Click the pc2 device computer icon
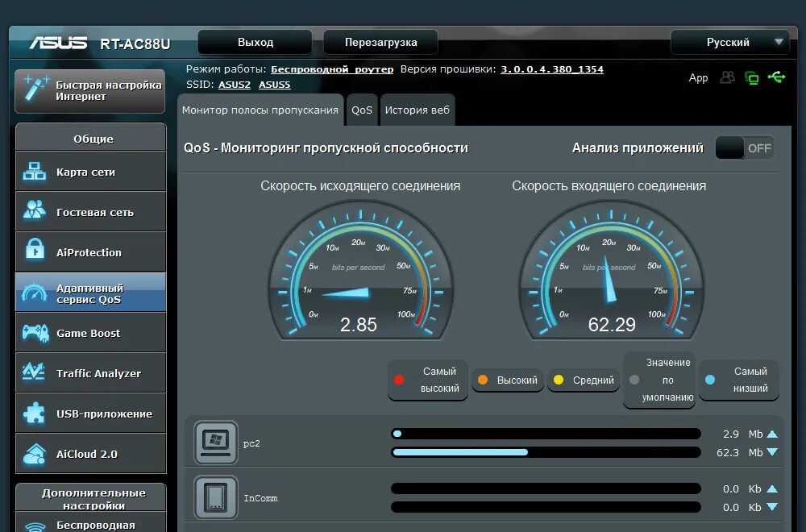 point(216,442)
